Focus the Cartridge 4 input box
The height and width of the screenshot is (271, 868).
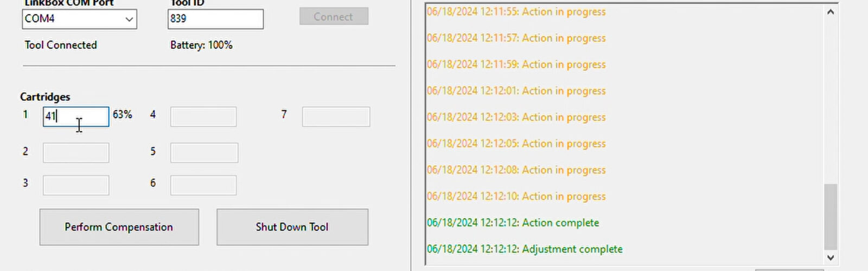203,117
